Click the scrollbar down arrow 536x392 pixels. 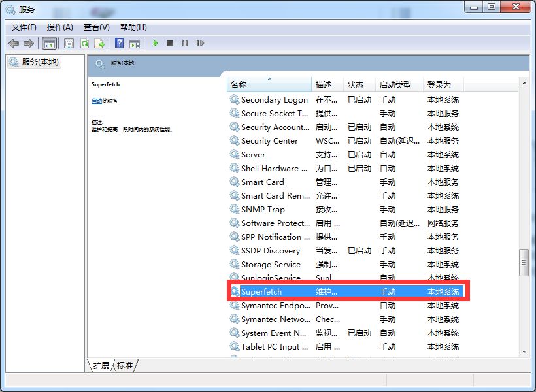pos(524,352)
